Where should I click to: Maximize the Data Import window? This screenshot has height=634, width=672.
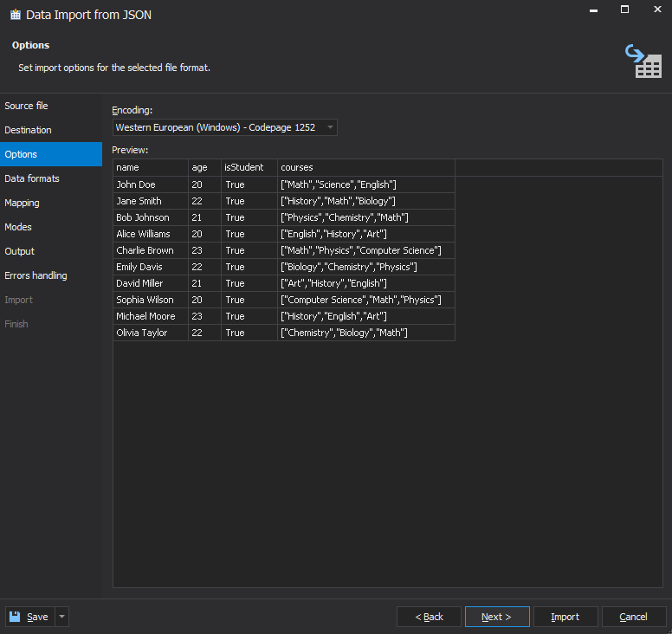(625, 10)
